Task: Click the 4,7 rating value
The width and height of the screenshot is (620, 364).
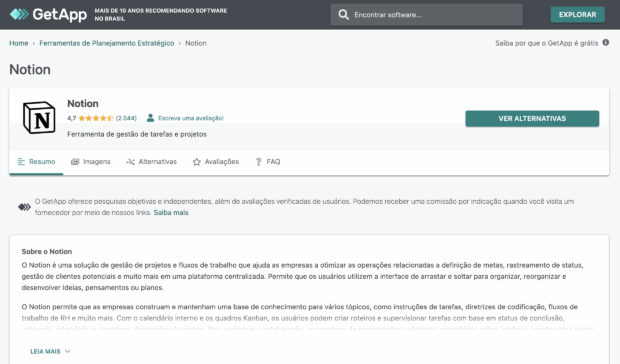Action: [x=72, y=118]
